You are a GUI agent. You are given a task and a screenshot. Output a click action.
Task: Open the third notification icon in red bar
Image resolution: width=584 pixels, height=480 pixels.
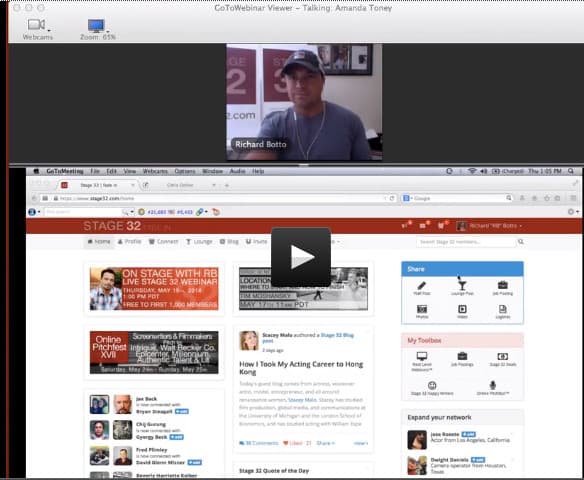tap(442, 225)
